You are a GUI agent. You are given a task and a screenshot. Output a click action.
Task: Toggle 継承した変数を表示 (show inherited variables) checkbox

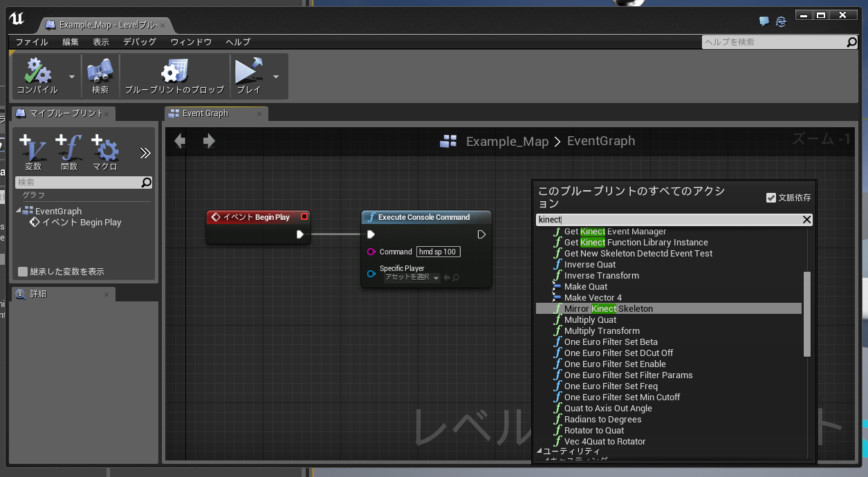click(x=23, y=272)
